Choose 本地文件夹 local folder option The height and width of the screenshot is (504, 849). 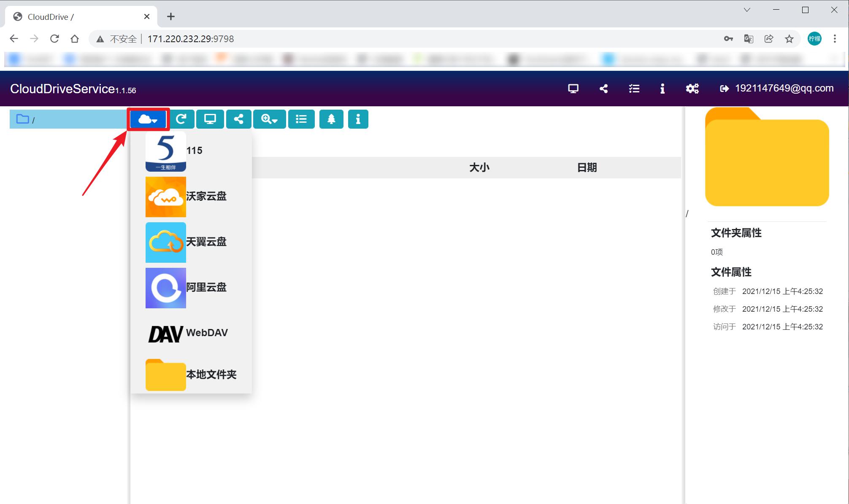[x=191, y=375]
